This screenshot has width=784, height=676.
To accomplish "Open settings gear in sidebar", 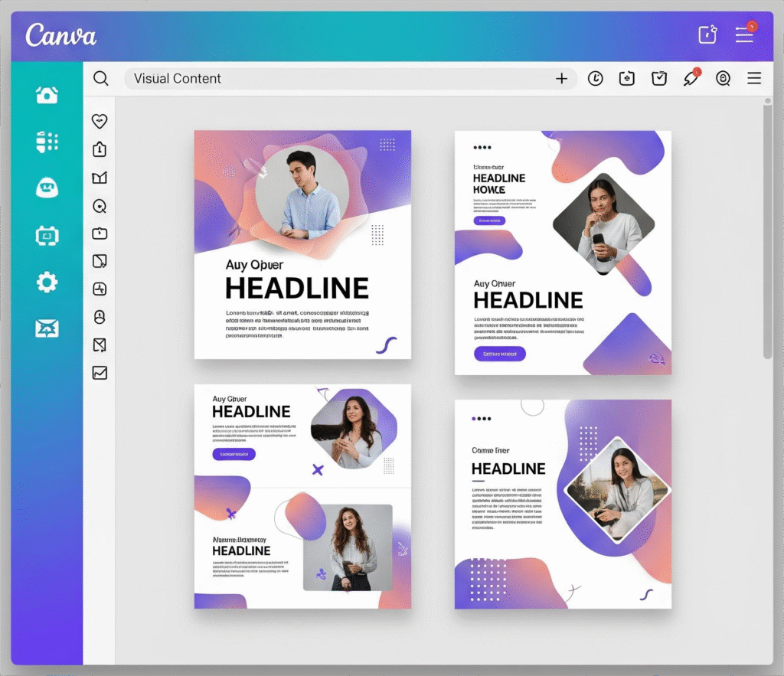I will point(47,282).
